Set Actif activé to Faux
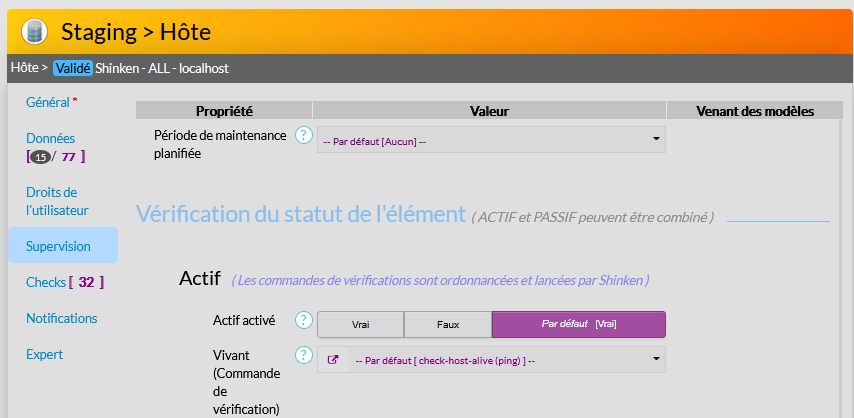Viewport: 854px width, 418px height. pyautogui.click(x=447, y=325)
